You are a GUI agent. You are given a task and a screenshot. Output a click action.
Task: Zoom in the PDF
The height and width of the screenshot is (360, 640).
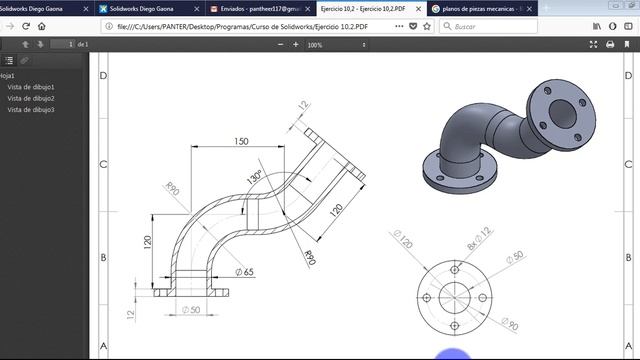296,44
